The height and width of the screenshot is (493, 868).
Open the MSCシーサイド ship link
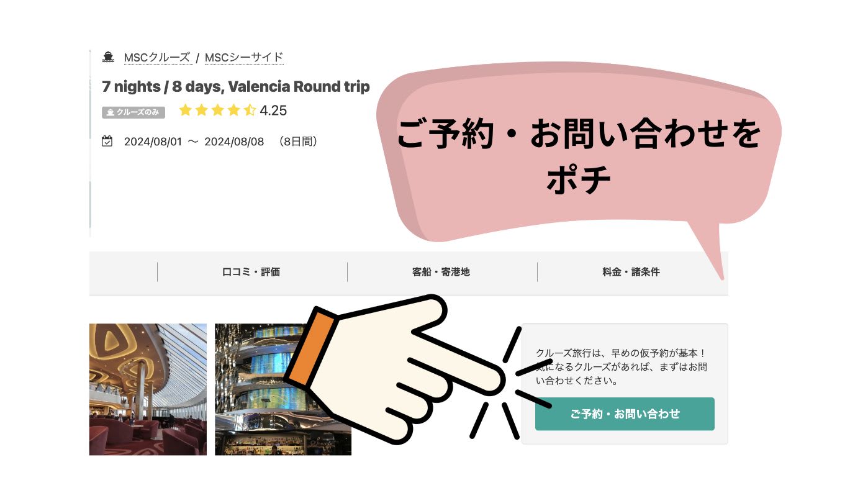244,58
